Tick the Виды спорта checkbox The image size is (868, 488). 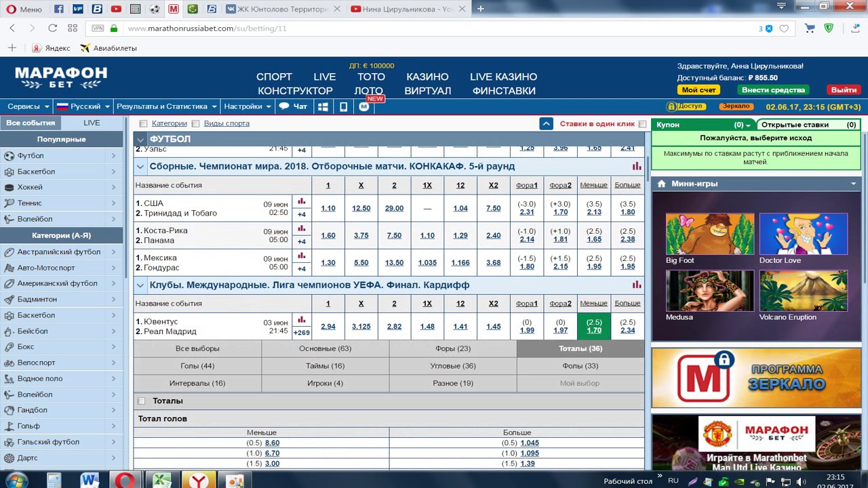click(196, 123)
